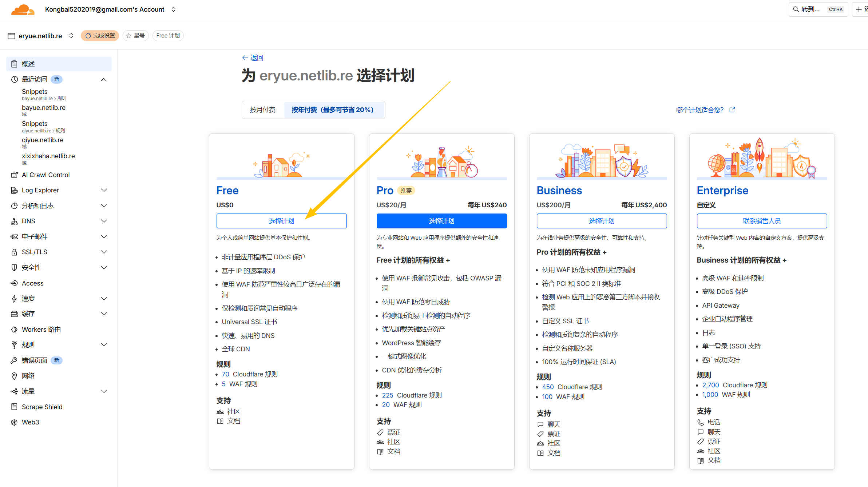The width and height of the screenshot is (868, 487).
Task: Expand the DNS sidebar menu
Action: pyautogui.click(x=104, y=221)
